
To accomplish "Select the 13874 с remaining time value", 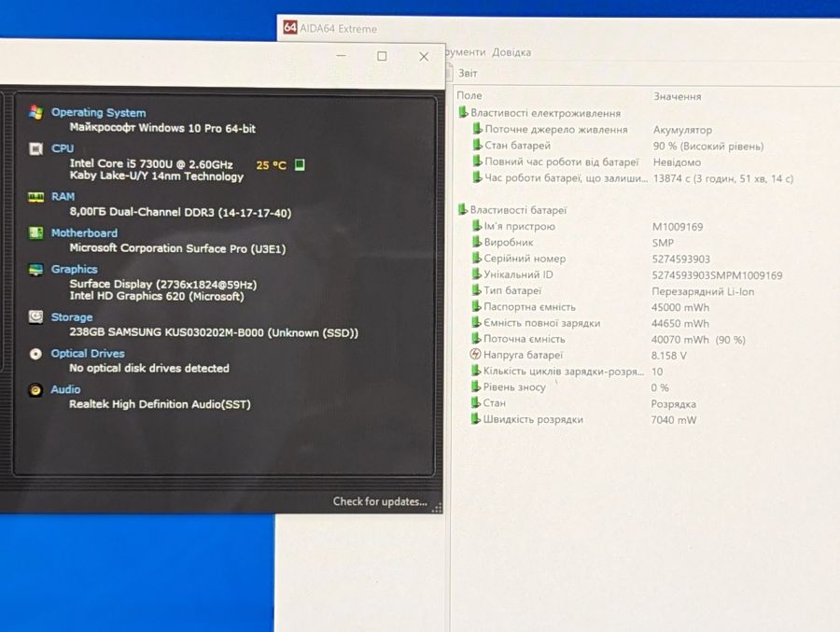I will (x=723, y=178).
